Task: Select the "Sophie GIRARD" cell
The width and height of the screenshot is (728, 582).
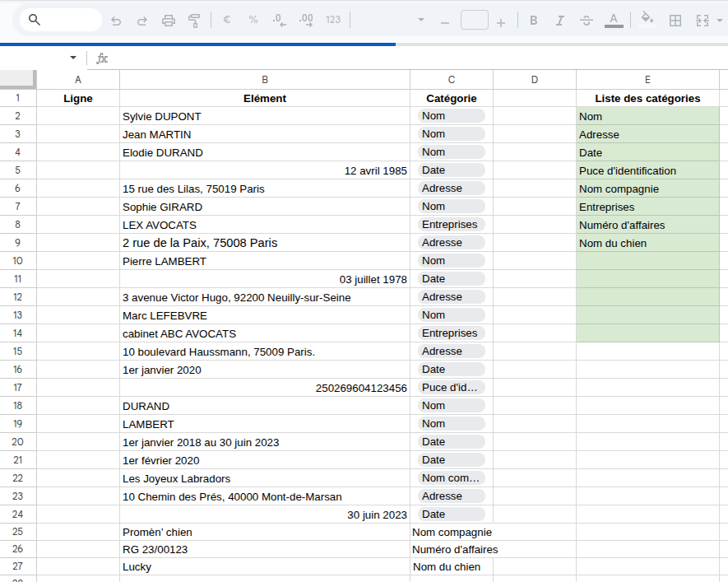Action: [x=265, y=207]
